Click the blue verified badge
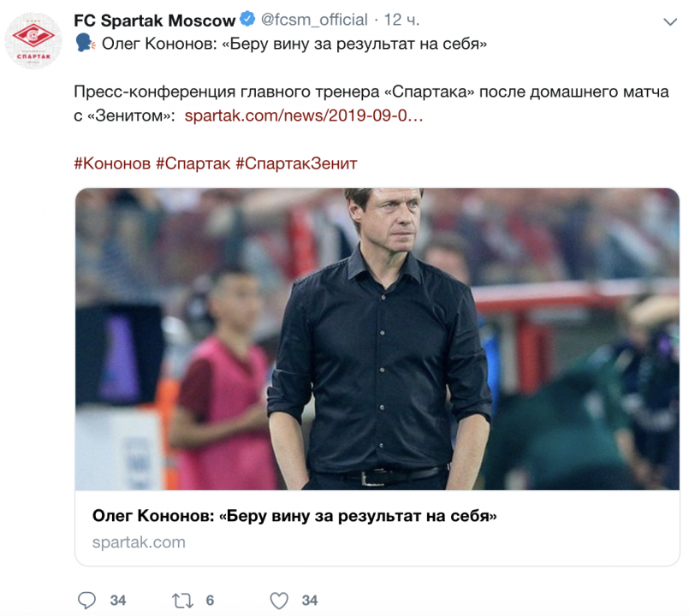This screenshot has width=689, height=616. point(247,20)
